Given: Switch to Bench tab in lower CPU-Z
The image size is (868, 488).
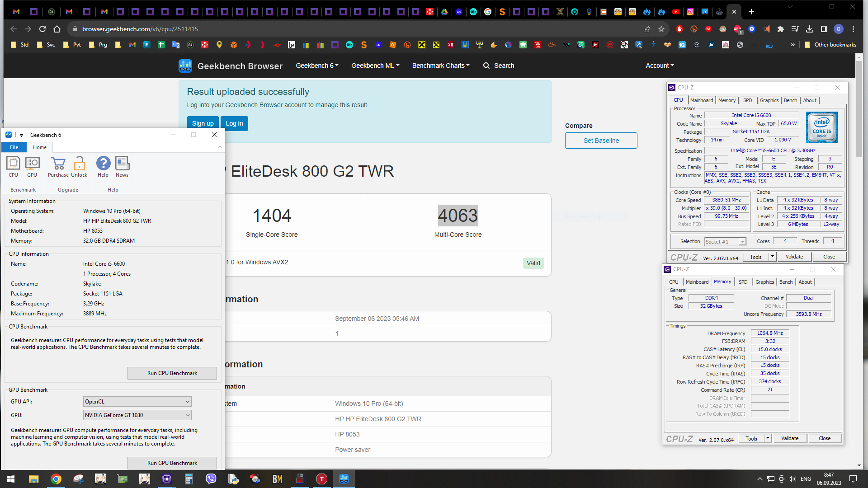Looking at the screenshot, I should [786, 282].
